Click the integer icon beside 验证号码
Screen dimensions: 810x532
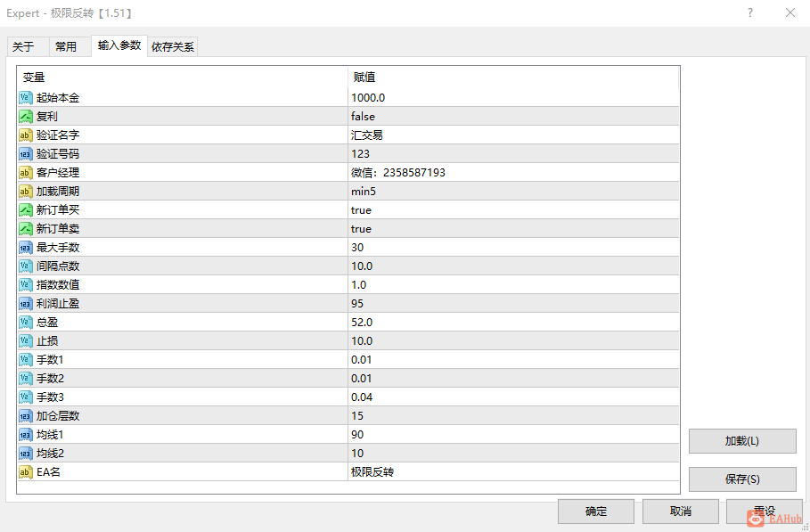[26, 154]
